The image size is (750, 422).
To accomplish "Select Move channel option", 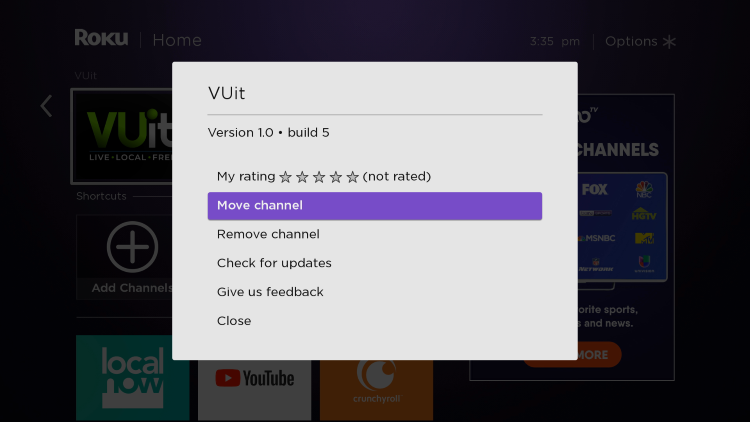I will tap(375, 206).
